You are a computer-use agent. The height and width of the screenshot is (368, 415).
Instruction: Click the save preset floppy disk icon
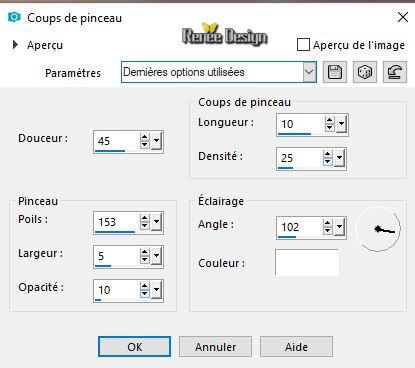point(335,72)
